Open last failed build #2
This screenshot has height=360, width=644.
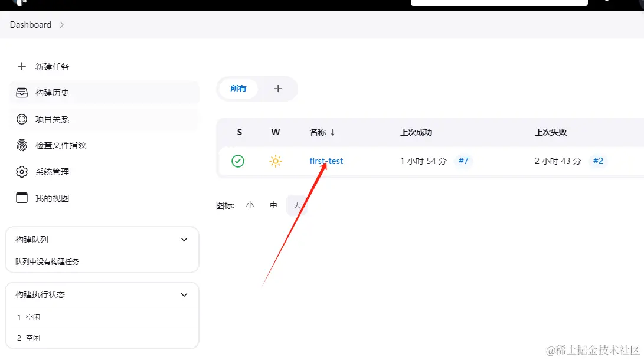point(598,161)
